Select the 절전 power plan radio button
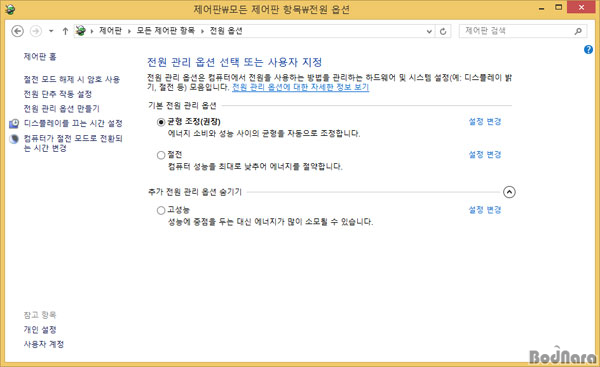 pos(161,155)
